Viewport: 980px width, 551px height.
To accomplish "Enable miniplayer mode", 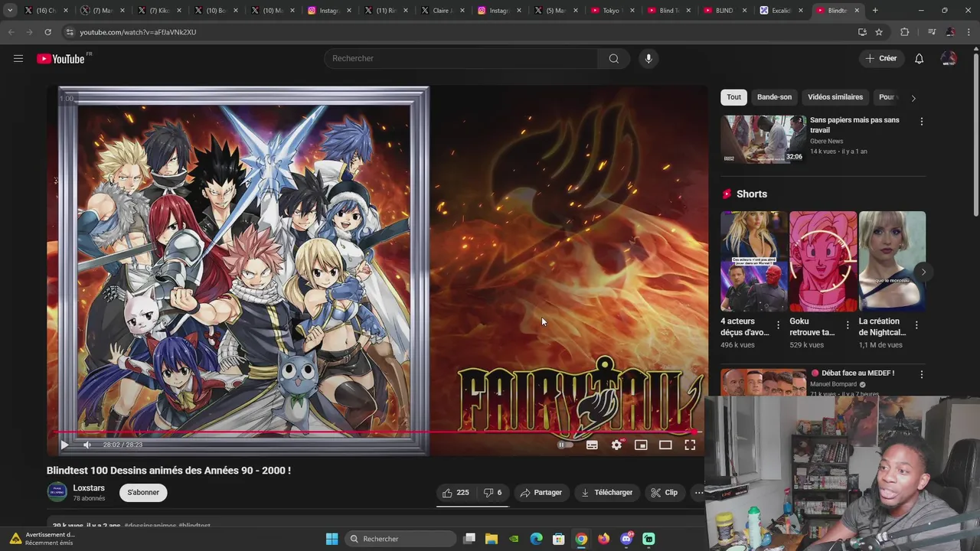I will pos(641,445).
